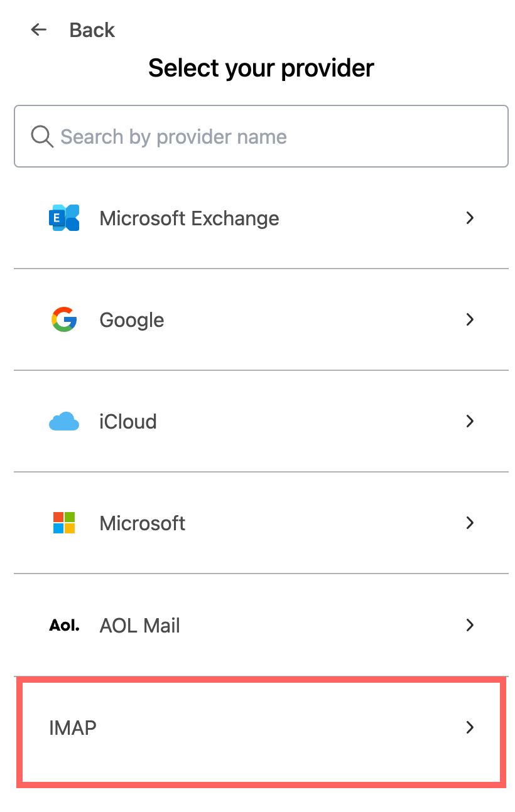The width and height of the screenshot is (515, 812).
Task: Click the Back link text
Action: (92, 30)
